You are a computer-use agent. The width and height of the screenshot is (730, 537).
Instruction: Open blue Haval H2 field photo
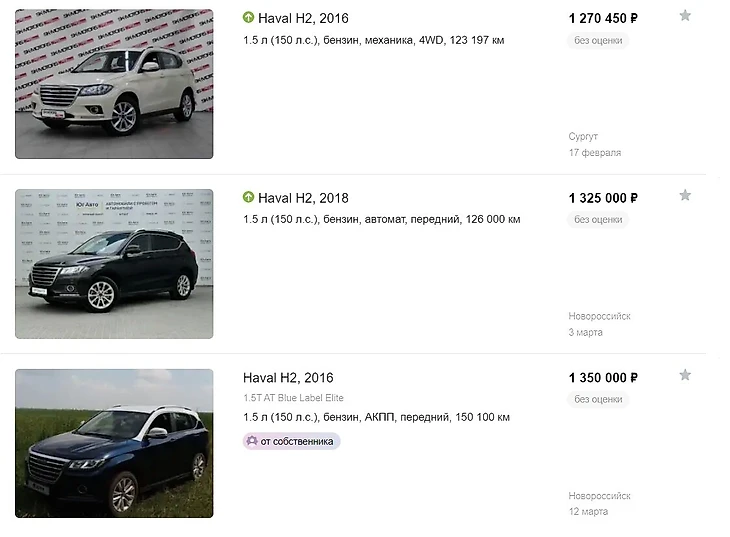(114, 443)
